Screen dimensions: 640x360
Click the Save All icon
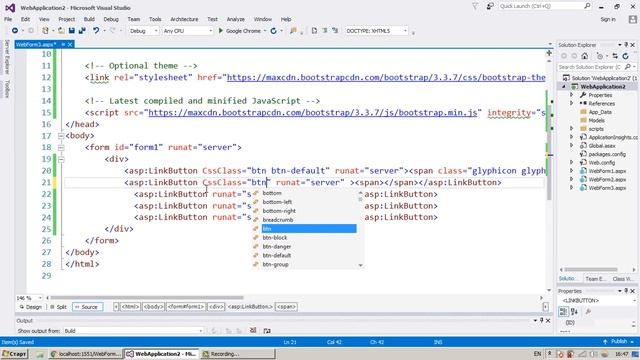82,31
